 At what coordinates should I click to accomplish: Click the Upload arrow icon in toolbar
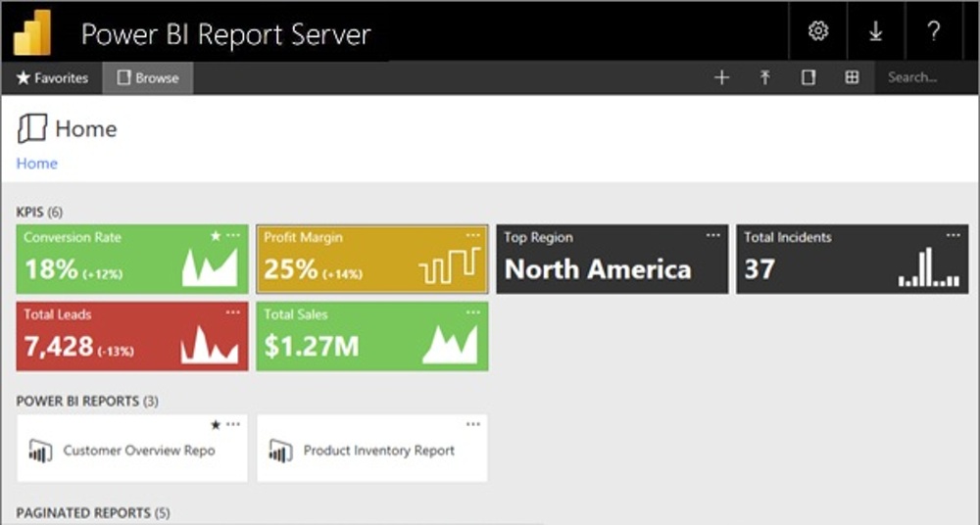click(x=764, y=78)
